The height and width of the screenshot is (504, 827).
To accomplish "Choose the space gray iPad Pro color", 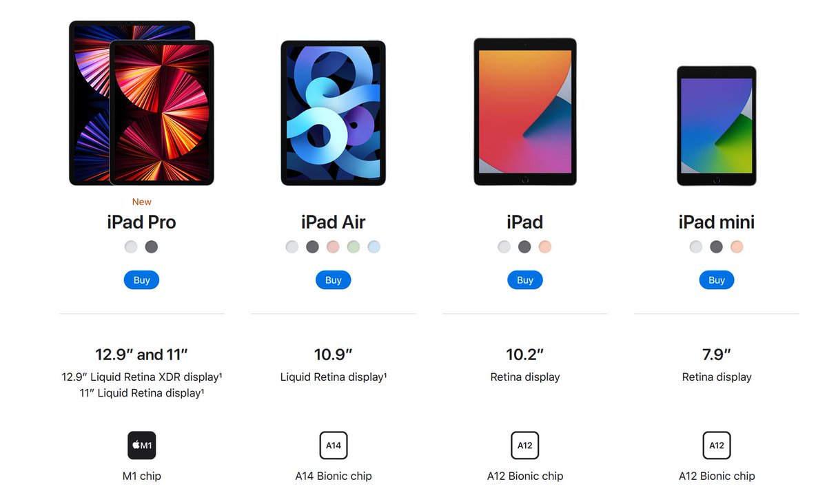I will click(x=152, y=246).
